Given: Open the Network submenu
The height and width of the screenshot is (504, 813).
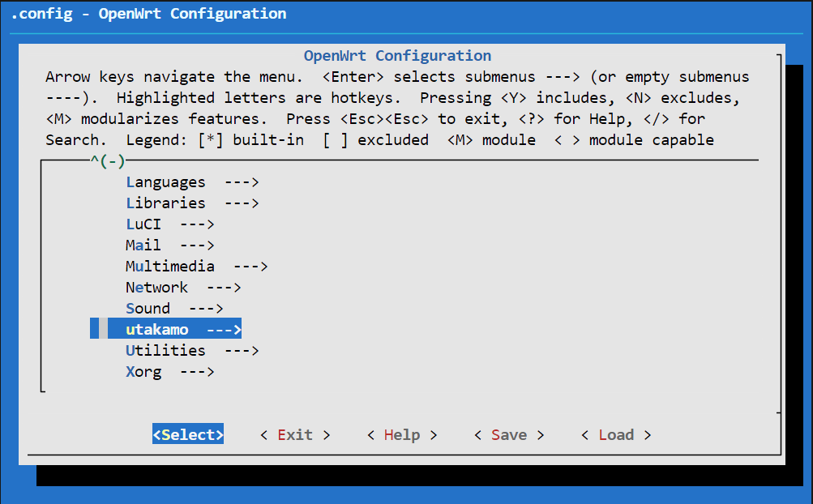Looking at the screenshot, I should tap(183, 288).
